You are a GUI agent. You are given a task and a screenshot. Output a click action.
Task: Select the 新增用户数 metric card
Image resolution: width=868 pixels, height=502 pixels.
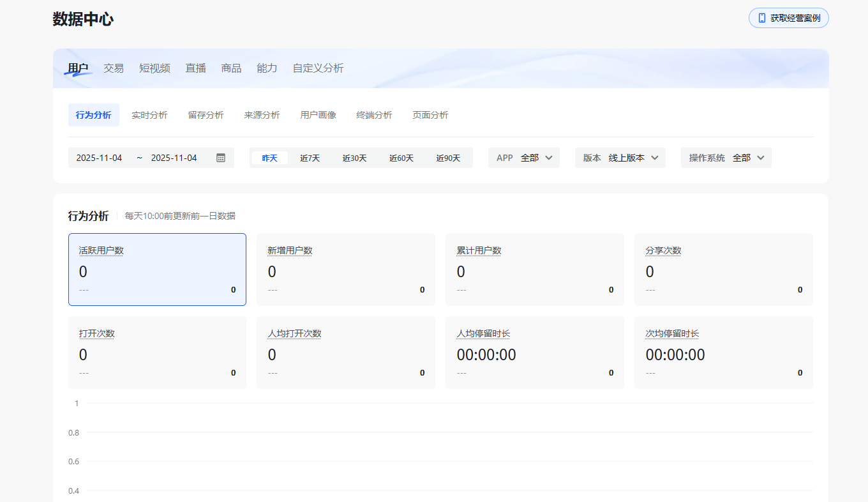click(x=345, y=269)
